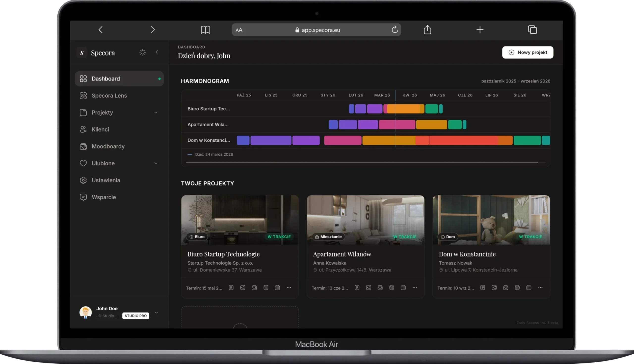
Task: Open moodboard icon on Biuro Startup card
Action: click(254, 287)
